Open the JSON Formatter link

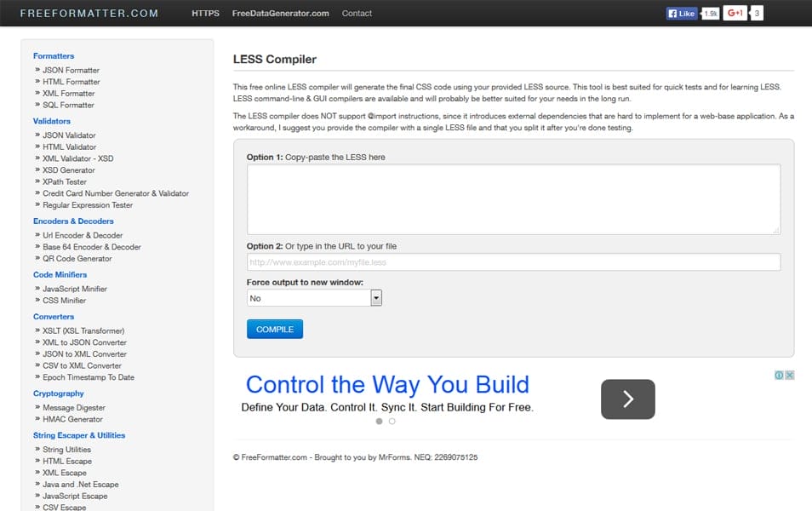coord(71,70)
